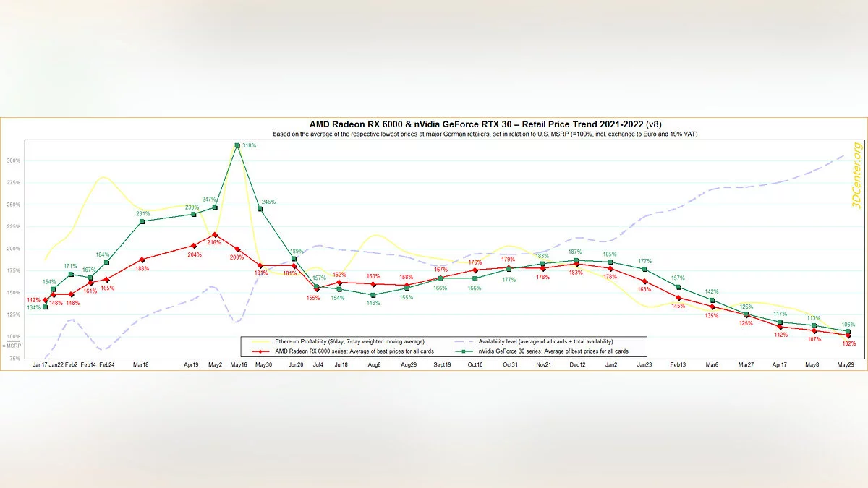This screenshot has height=488, width=868.
Task: Click the Apr19 x-axis label
Action: click(192, 366)
